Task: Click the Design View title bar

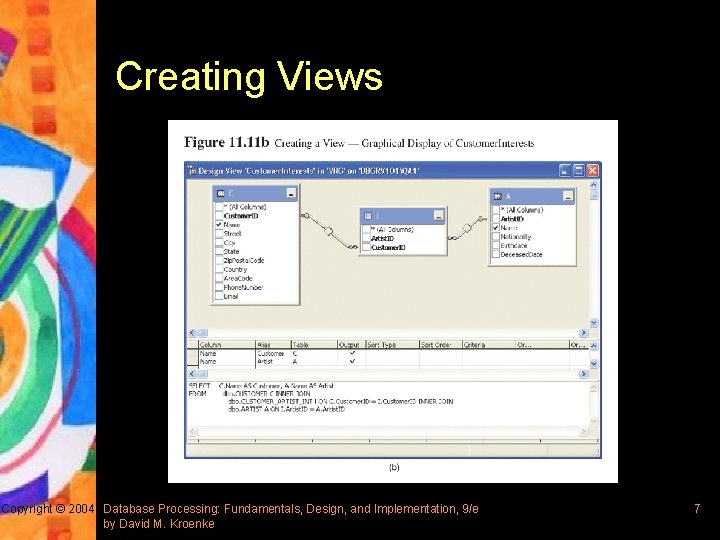Action: (393, 170)
